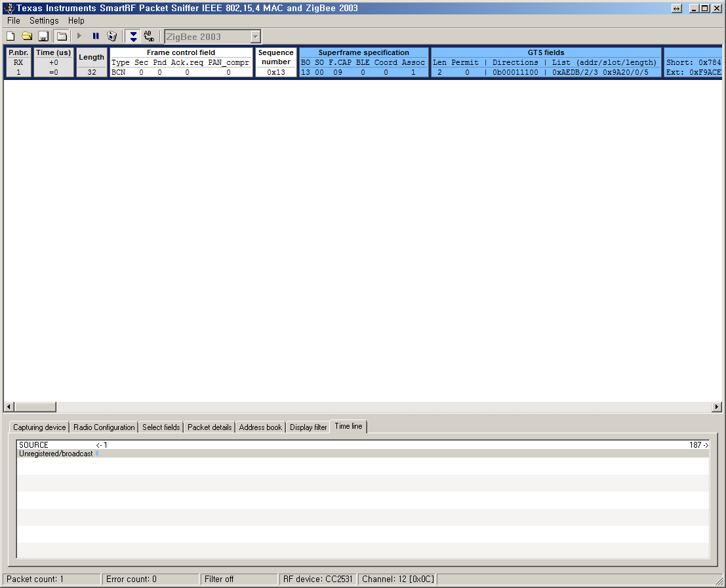Image resolution: width=726 pixels, height=588 pixels.
Task: Open the Settings menu
Action: click(x=44, y=20)
